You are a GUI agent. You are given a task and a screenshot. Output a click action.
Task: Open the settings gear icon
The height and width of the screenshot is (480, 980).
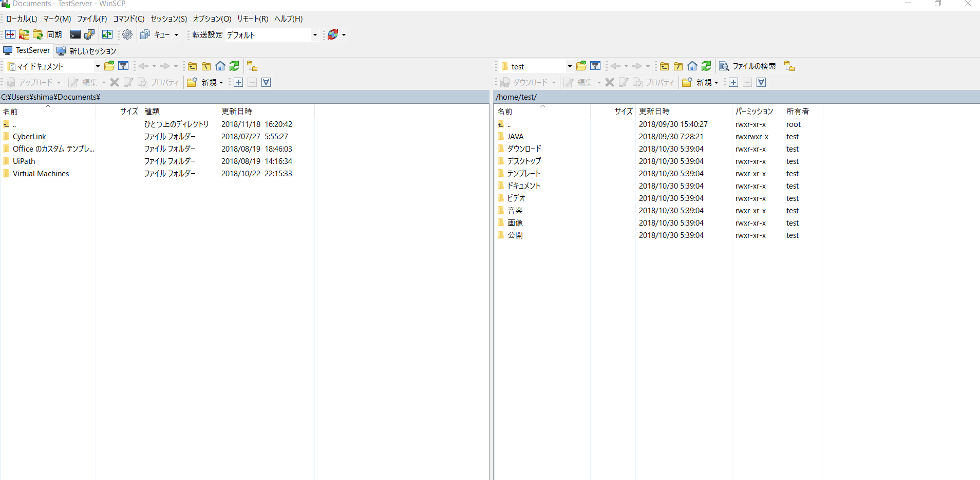click(127, 34)
